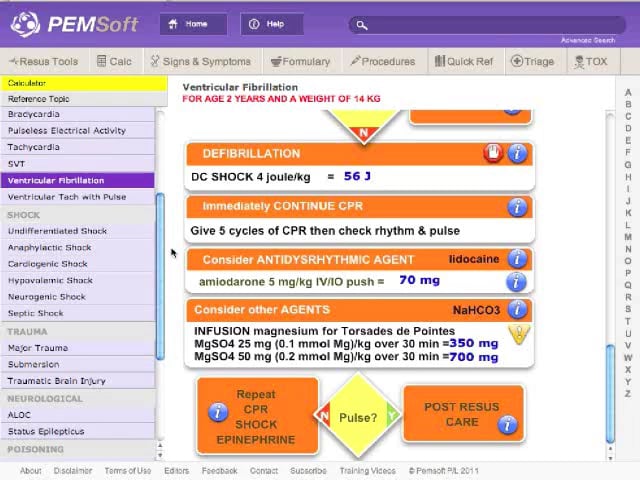Click the flowchart scrollbar thumb
The image size is (640, 480).
pyautogui.click(x=610, y=394)
